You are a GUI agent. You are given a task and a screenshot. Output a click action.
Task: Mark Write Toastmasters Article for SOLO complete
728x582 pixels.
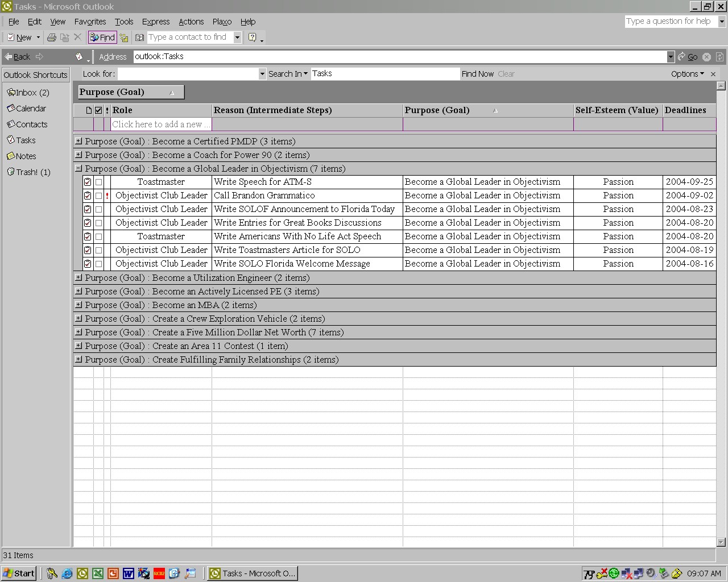[x=99, y=250]
